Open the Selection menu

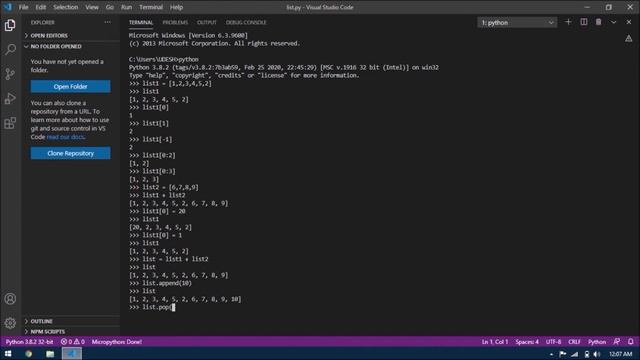65,7
